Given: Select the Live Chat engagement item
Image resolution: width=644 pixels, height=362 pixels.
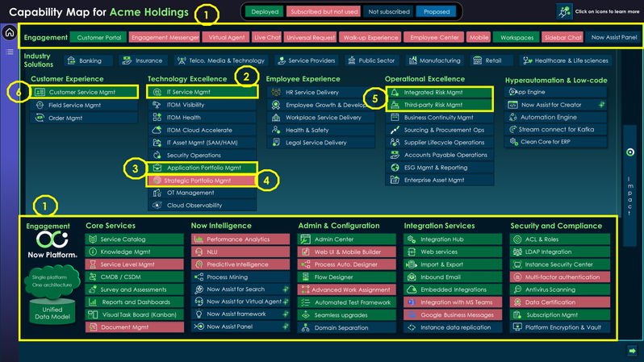Looking at the screenshot, I should pos(267,37).
